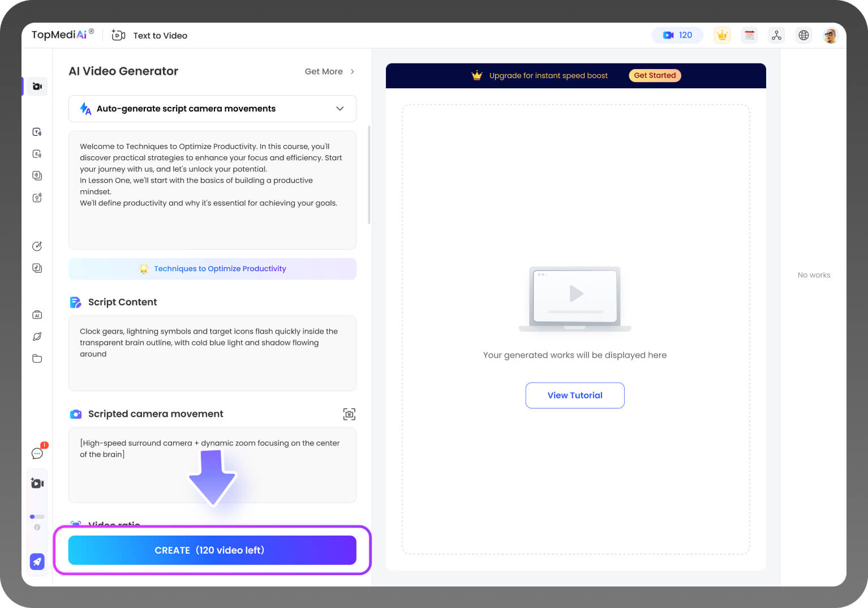Click the AI Video Generator heading
Viewport: 868px width, 608px height.
123,71
